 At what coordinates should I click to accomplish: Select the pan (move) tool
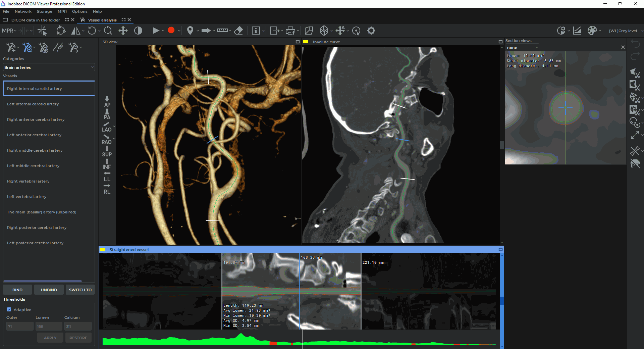pyautogui.click(x=123, y=31)
